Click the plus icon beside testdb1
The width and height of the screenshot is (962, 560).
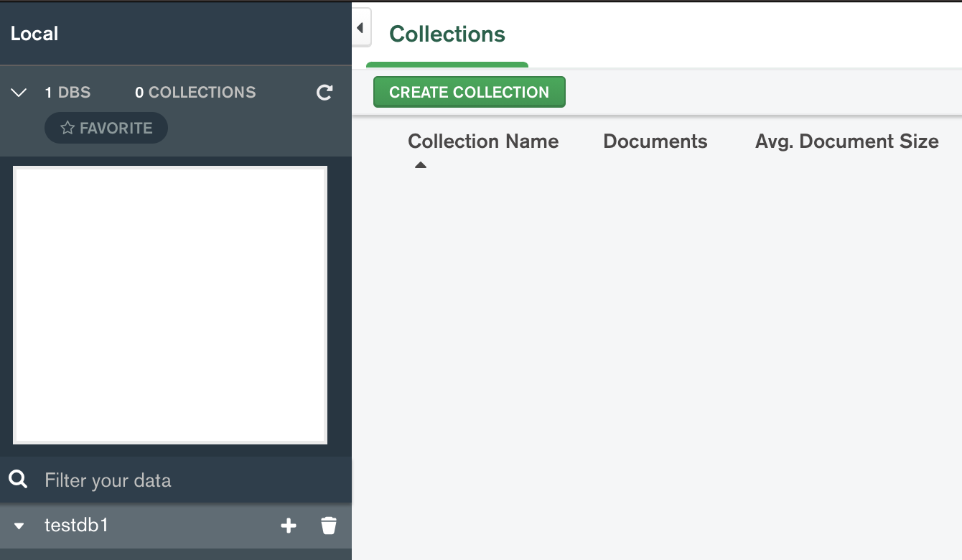[288, 526]
